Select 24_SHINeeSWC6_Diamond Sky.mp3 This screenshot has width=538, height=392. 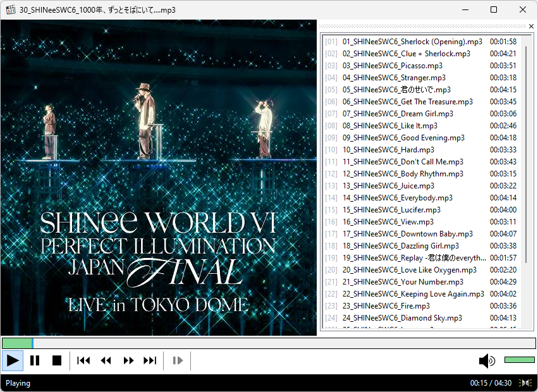(421, 318)
